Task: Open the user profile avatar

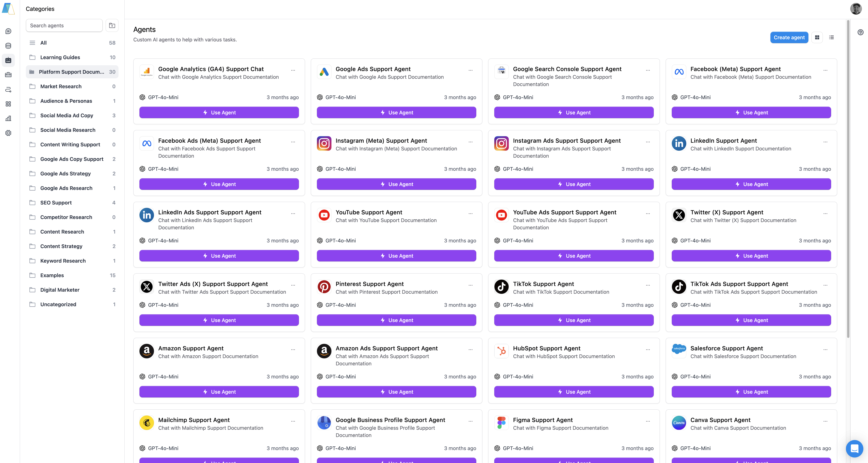Action: (x=856, y=9)
